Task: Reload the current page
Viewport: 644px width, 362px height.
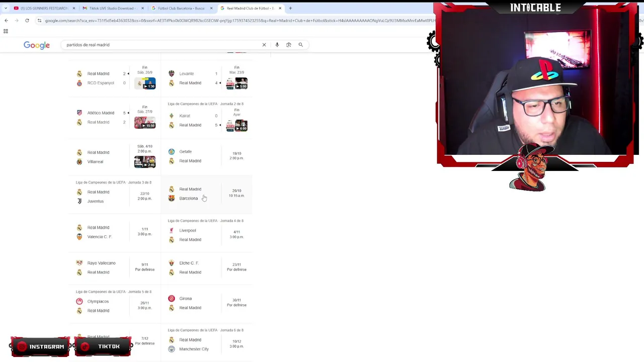Action: point(27,21)
